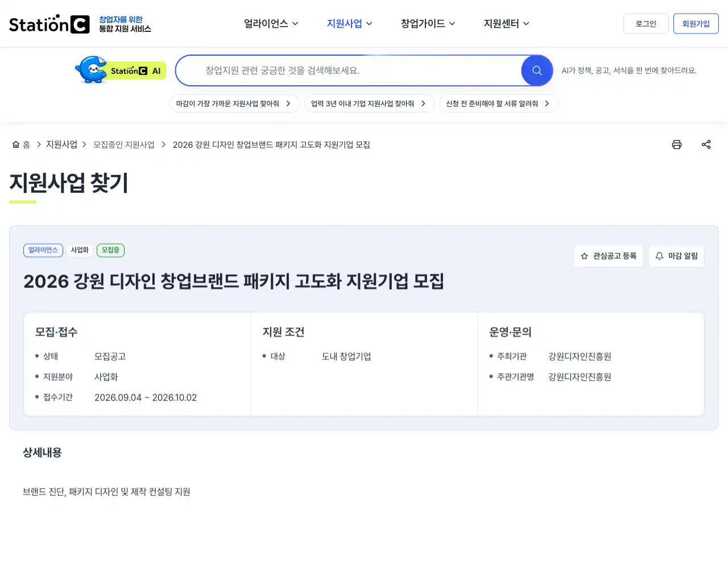Click the 로그인 button

pyautogui.click(x=646, y=24)
